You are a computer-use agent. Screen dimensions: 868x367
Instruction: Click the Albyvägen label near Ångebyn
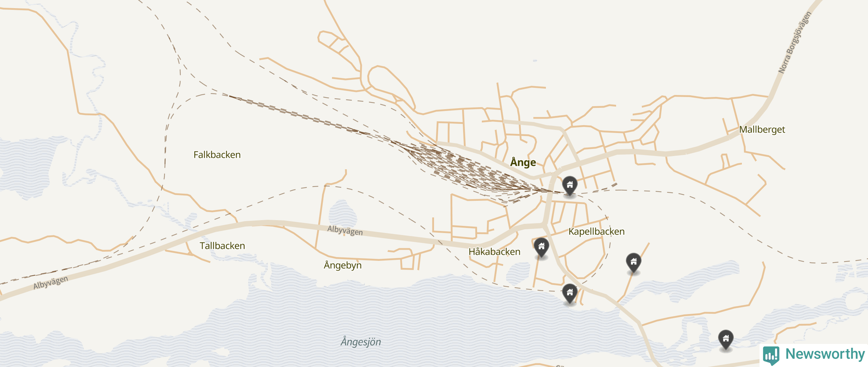(345, 231)
